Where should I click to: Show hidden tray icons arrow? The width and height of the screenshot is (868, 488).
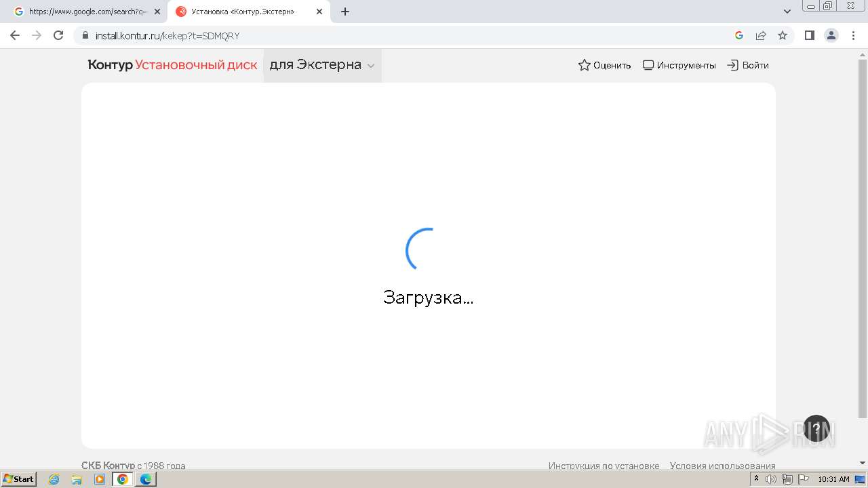tap(756, 479)
